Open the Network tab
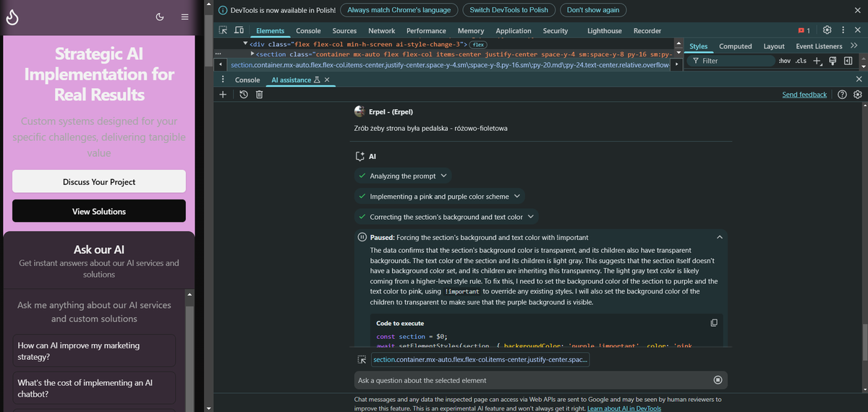Viewport: 868px width, 412px height. [381, 31]
